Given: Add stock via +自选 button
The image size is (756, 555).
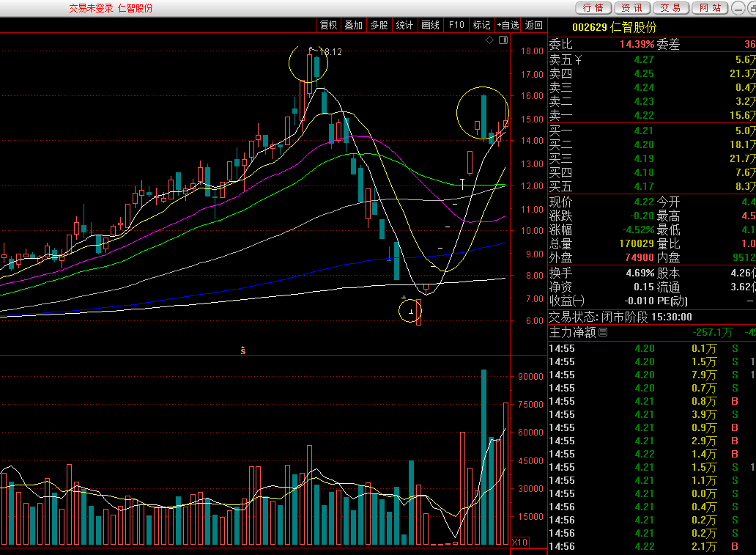Looking at the screenshot, I should (508, 25).
